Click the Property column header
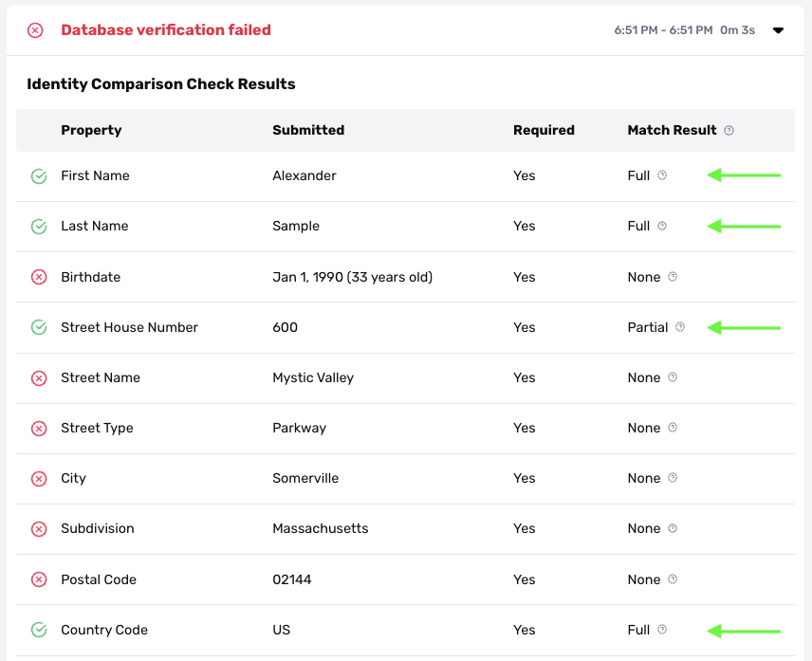 (x=91, y=130)
